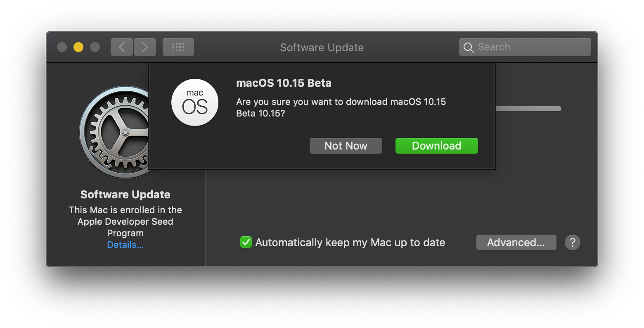Click the progress bar behind the dialog

coord(528,109)
